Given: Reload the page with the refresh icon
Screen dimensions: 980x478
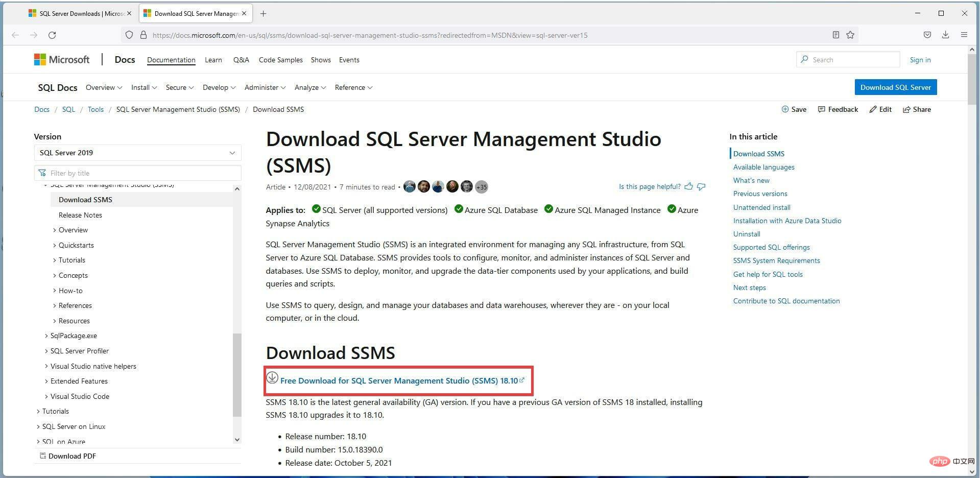Looking at the screenshot, I should point(52,35).
